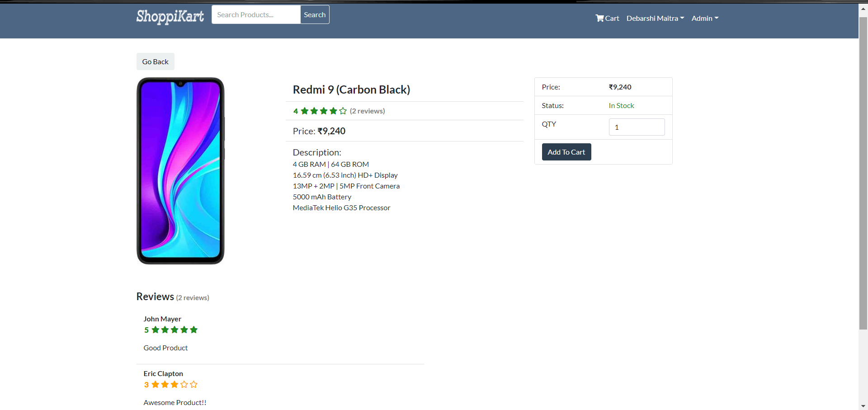This screenshot has width=868, height=410.
Task: Click the 13MP + 2MP | 5MP Front Camera line
Action: [x=346, y=186]
